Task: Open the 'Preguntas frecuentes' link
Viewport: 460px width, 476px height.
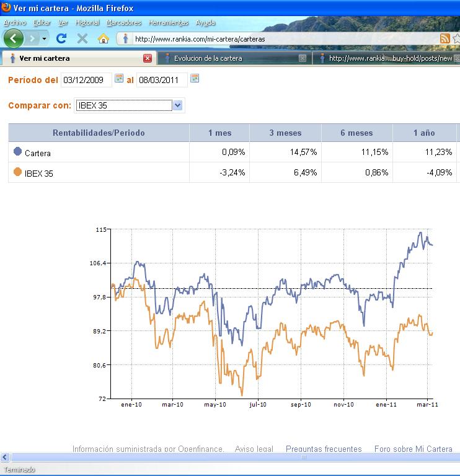Action: coord(324,449)
